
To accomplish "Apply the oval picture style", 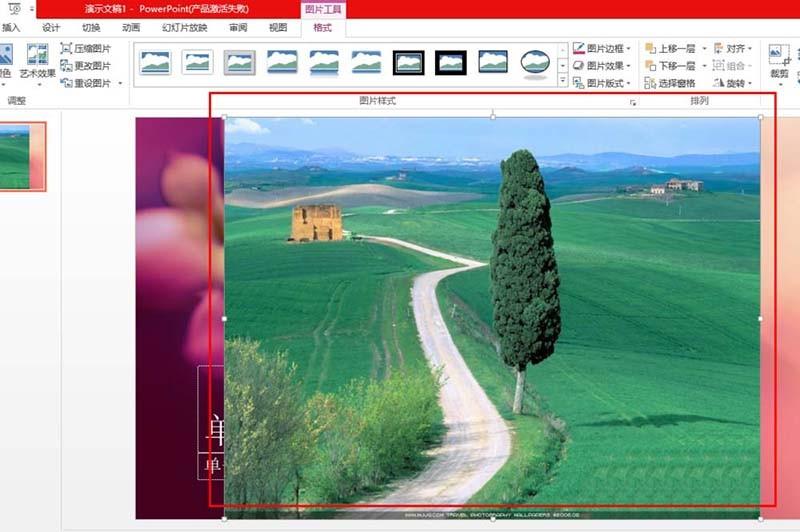I will pyautogui.click(x=536, y=63).
